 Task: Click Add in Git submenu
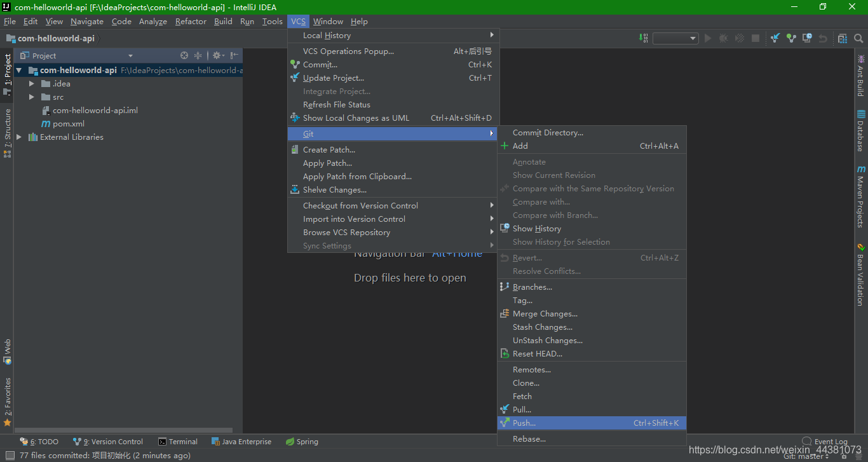(x=592, y=146)
